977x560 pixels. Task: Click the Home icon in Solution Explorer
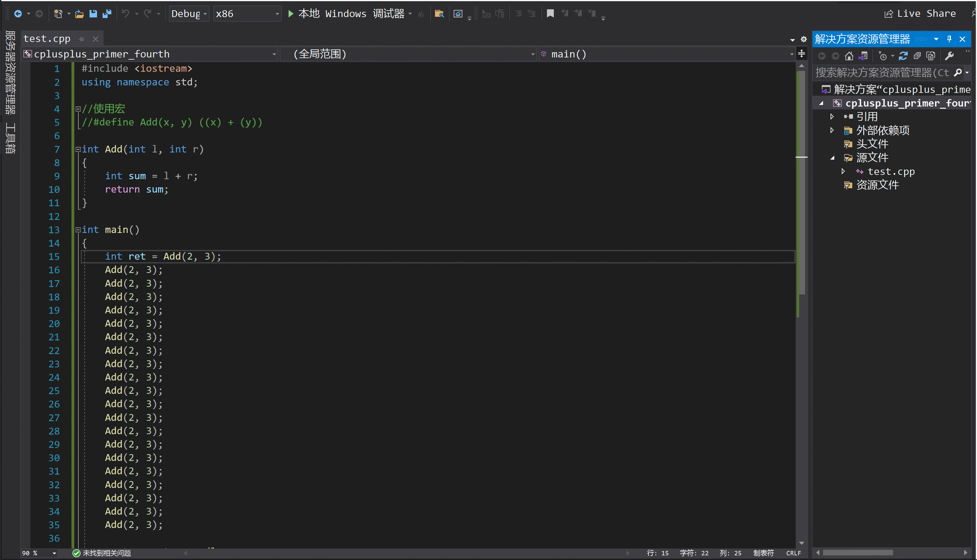click(849, 56)
